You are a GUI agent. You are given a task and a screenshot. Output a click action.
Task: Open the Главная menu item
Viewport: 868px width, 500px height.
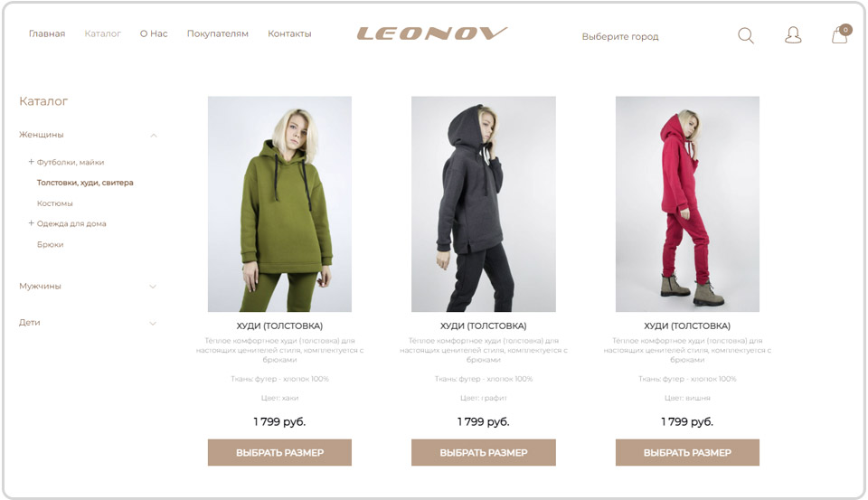47,33
